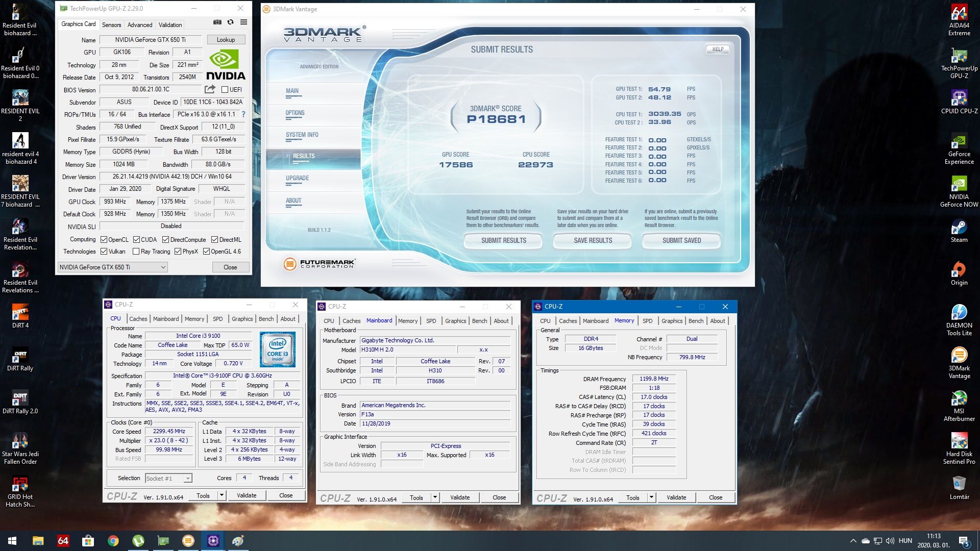Click the BIOS export share icon

(x=210, y=89)
